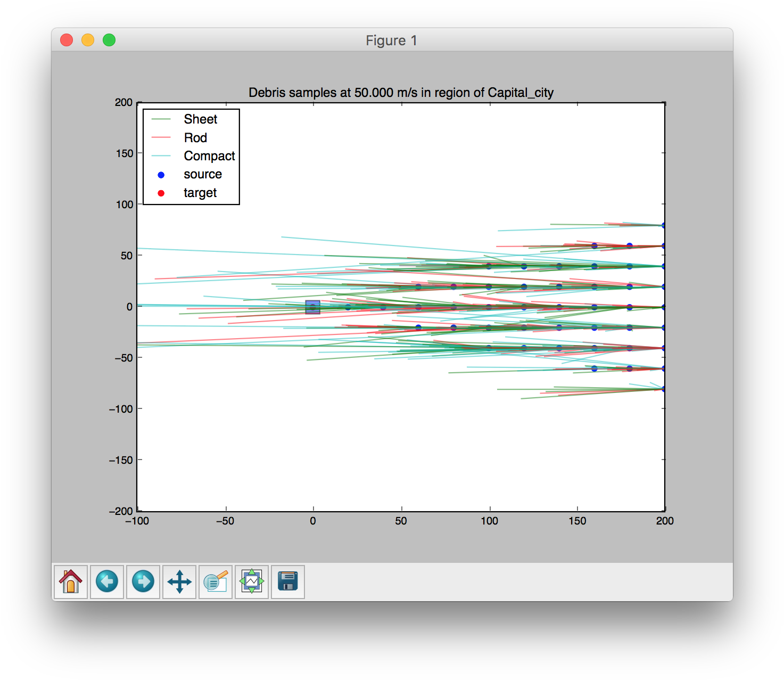
Task: Click the red target dot in the legend
Action: coord(161,193)
